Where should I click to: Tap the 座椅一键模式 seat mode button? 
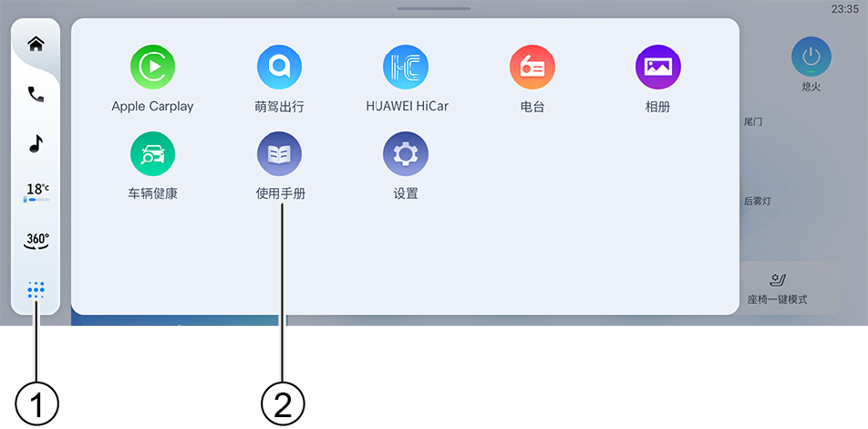coord(777,288)
